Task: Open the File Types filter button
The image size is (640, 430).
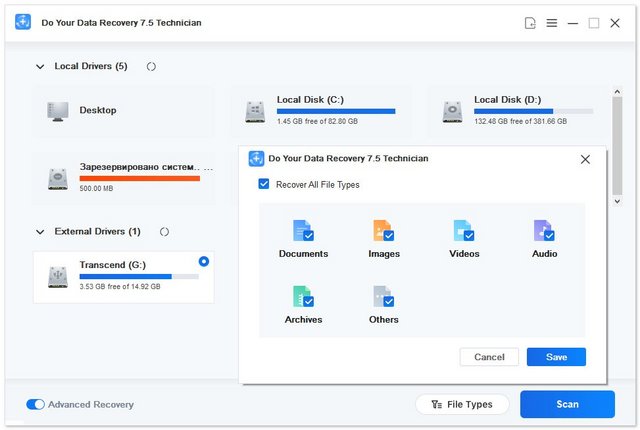Action: pos(462,404)
